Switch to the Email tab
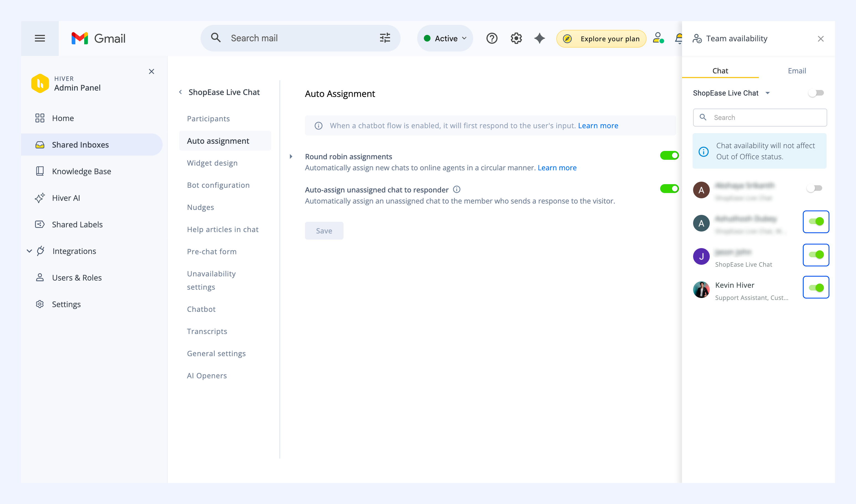The image size is (856, 504). coord(796,71)
